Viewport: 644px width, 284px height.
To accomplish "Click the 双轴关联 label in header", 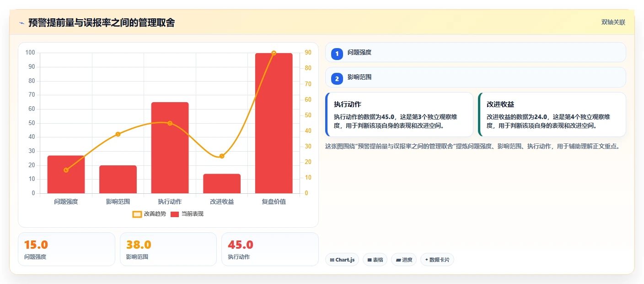I will [x=613, y=22].
